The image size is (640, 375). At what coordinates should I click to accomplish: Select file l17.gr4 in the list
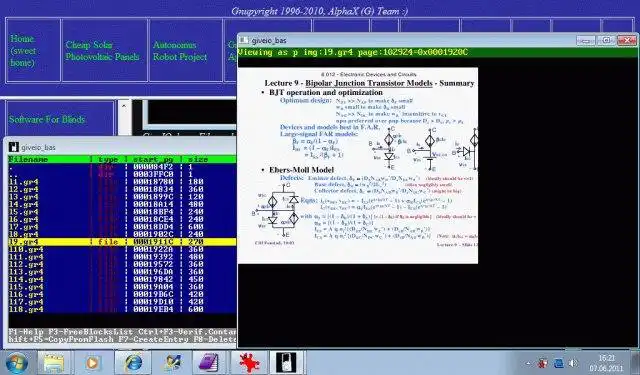(x=26, y=302)
